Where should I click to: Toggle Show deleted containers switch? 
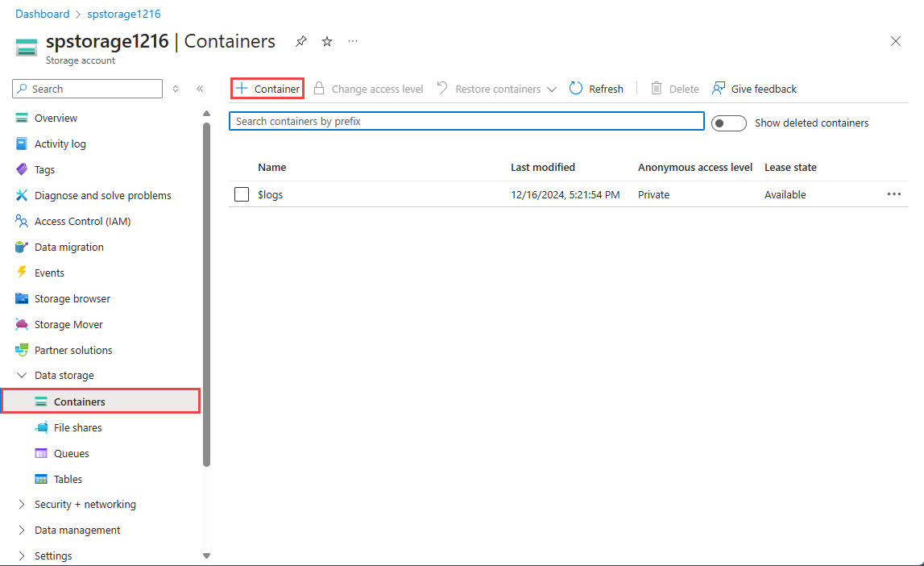[728, 123]
